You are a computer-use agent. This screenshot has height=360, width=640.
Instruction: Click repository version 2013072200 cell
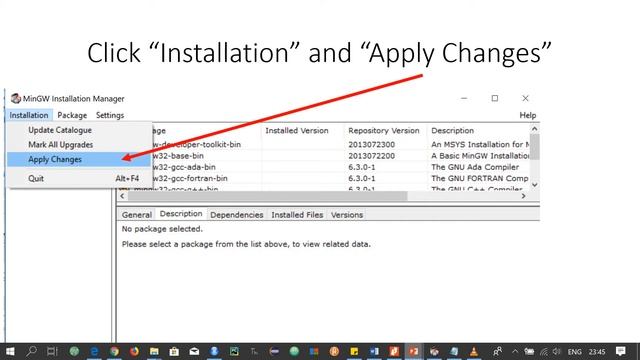371,156
